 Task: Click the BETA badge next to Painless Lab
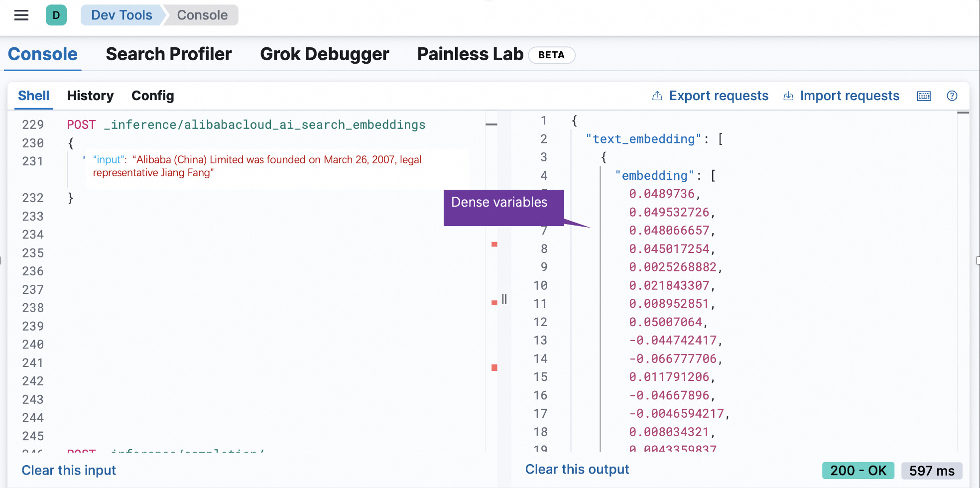(551, 55)
